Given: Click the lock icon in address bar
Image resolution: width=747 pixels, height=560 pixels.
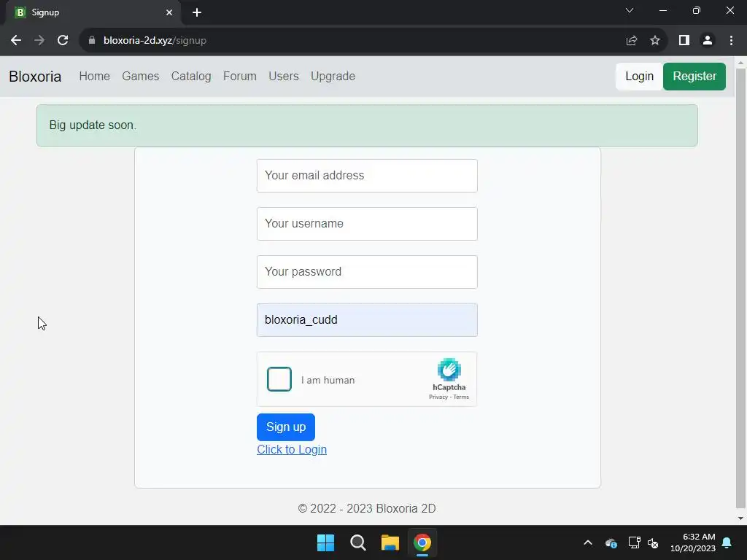Looking at the screenshot, I should 92,41.
